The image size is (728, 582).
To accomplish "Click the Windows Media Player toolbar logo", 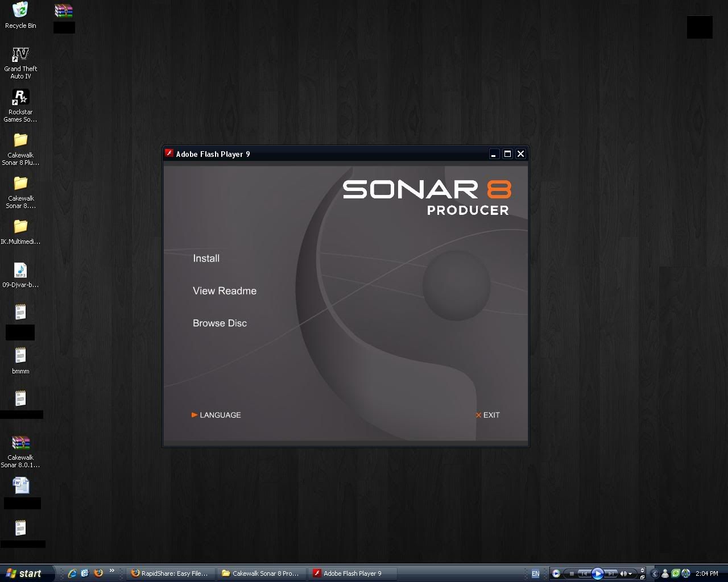I will point(556,573).
